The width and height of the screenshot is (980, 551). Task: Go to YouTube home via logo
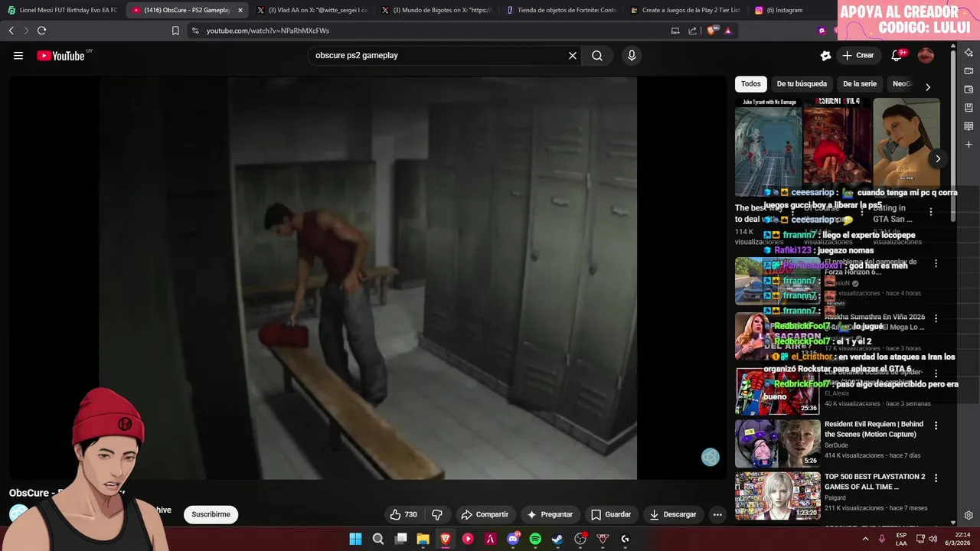point(60,55)
